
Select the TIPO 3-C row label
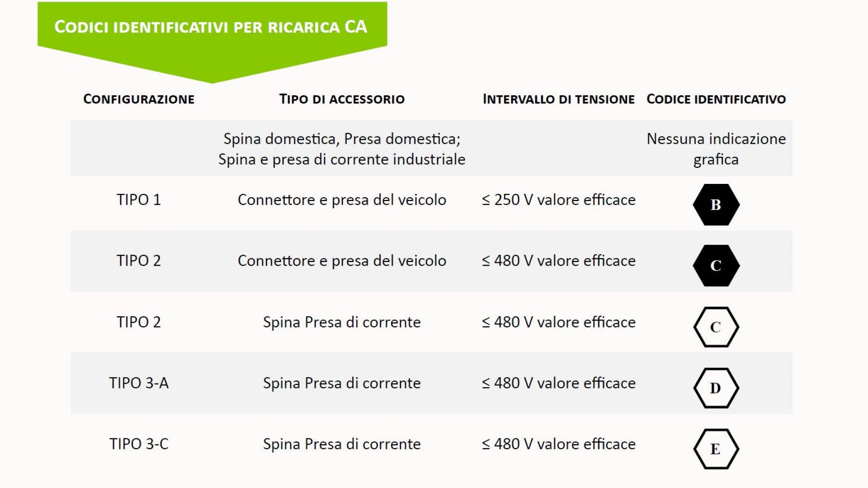tap(139, 444)
